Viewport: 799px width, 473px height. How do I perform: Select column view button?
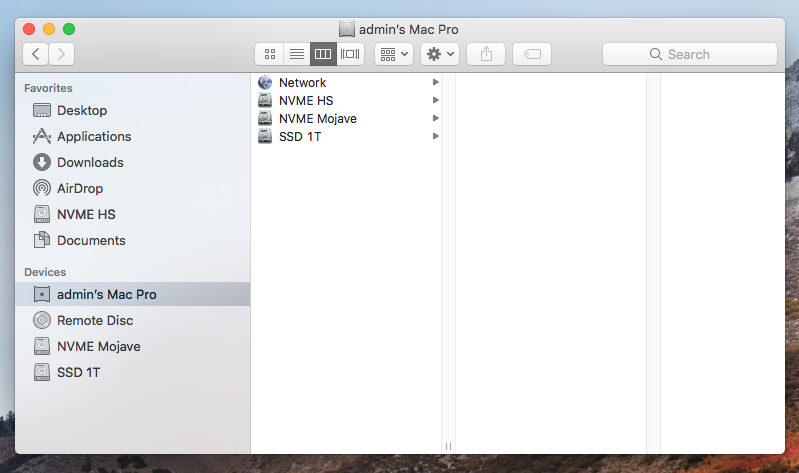(323, 54)
